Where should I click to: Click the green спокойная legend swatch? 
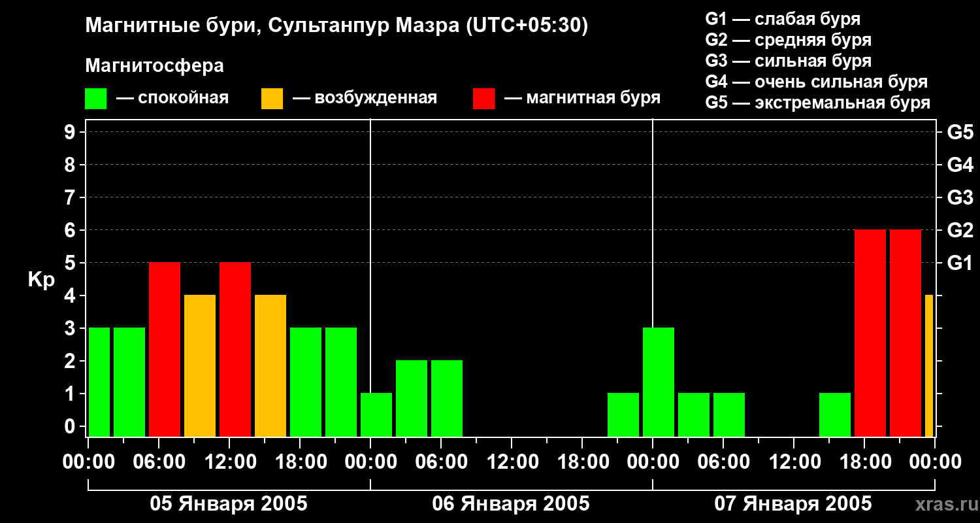click(96, 99)
